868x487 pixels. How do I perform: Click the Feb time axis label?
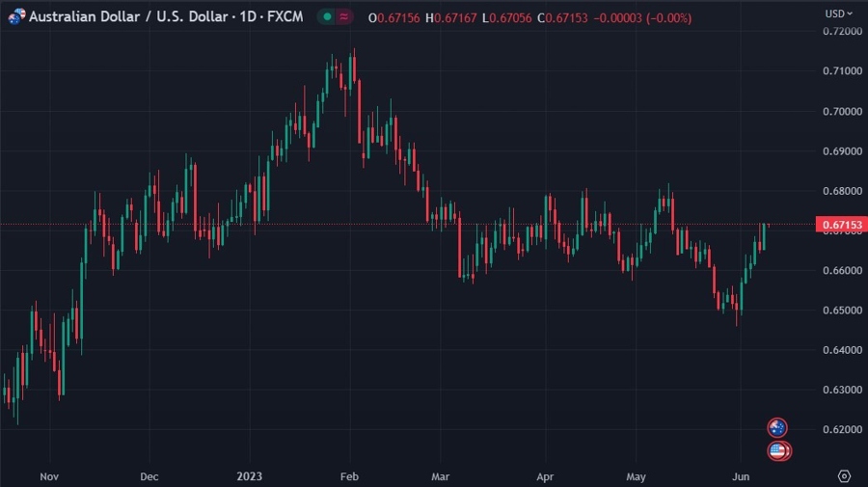349,476
